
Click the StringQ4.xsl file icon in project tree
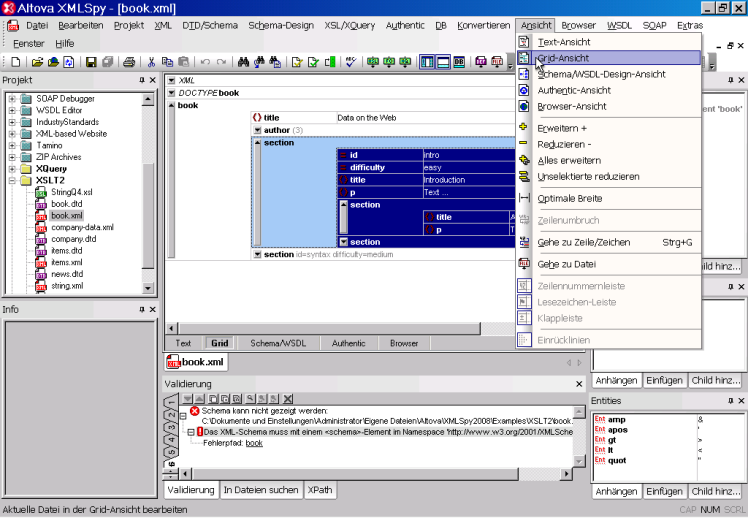click(x=41, y=193)
